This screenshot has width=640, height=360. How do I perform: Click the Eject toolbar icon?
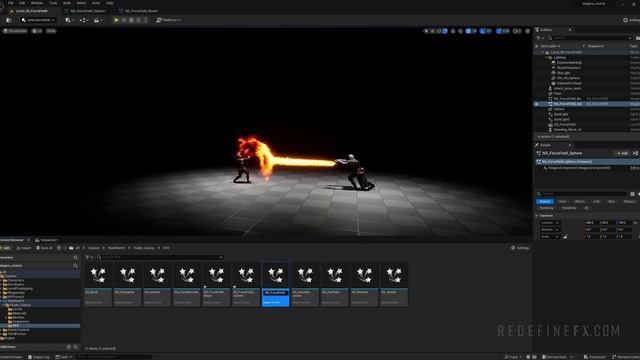tap(138, 20)
